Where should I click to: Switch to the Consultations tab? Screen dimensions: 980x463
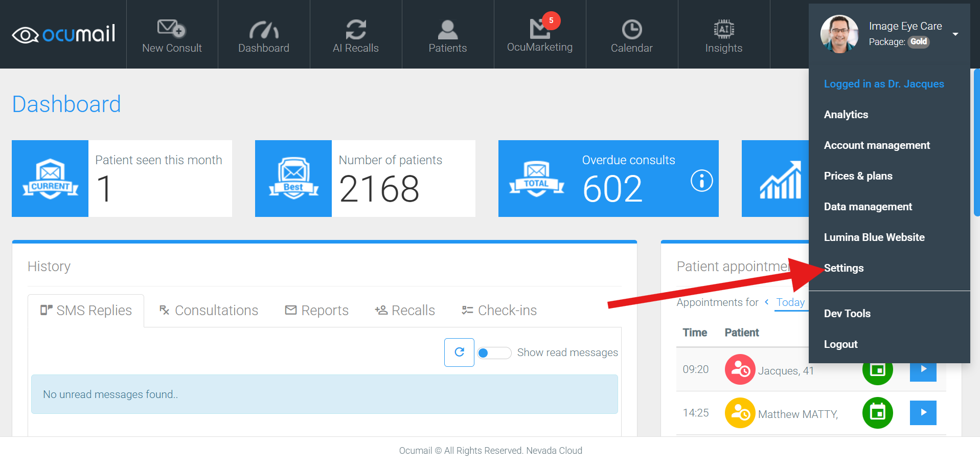209,311
